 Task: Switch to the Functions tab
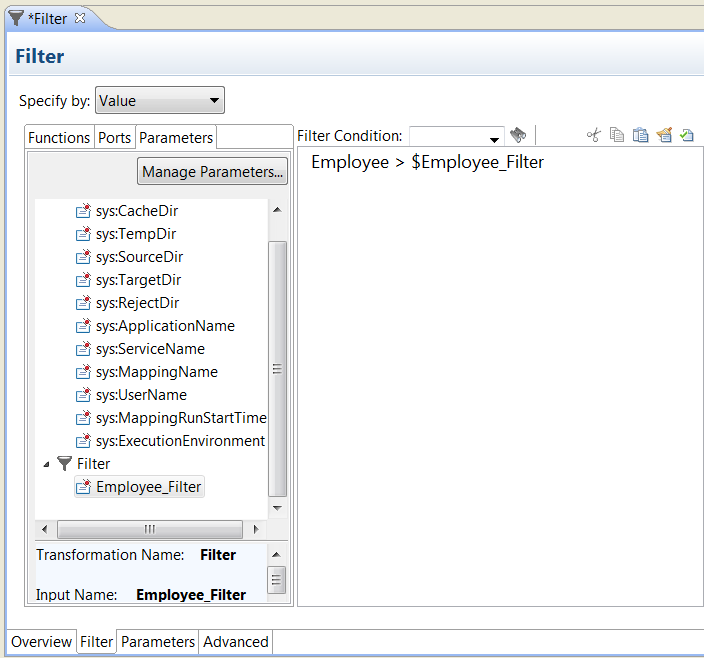[59, 138]
